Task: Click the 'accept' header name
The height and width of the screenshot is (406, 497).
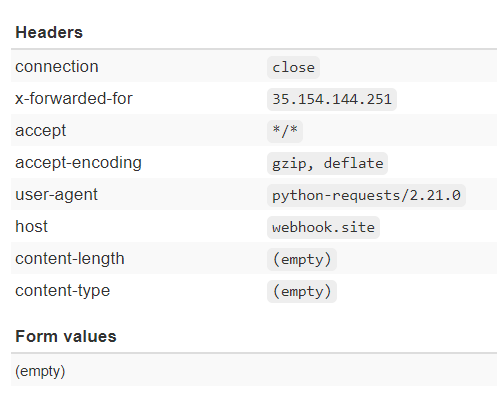Action: pos(40,131)
